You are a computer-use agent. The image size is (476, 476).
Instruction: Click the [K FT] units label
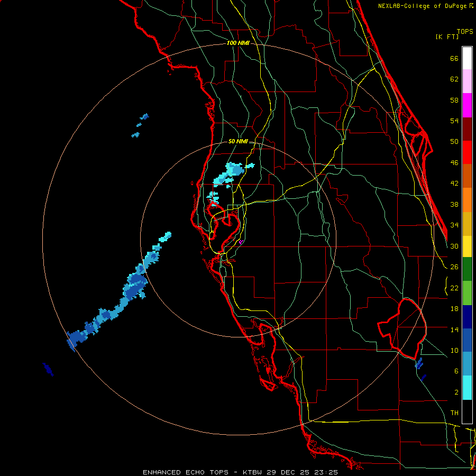[447, 36]
